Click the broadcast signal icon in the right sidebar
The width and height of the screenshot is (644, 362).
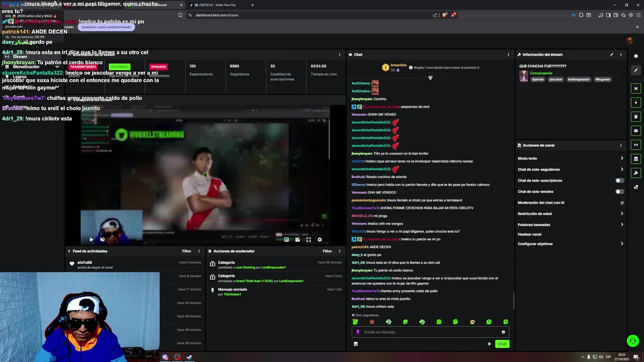tap(636, 145)
